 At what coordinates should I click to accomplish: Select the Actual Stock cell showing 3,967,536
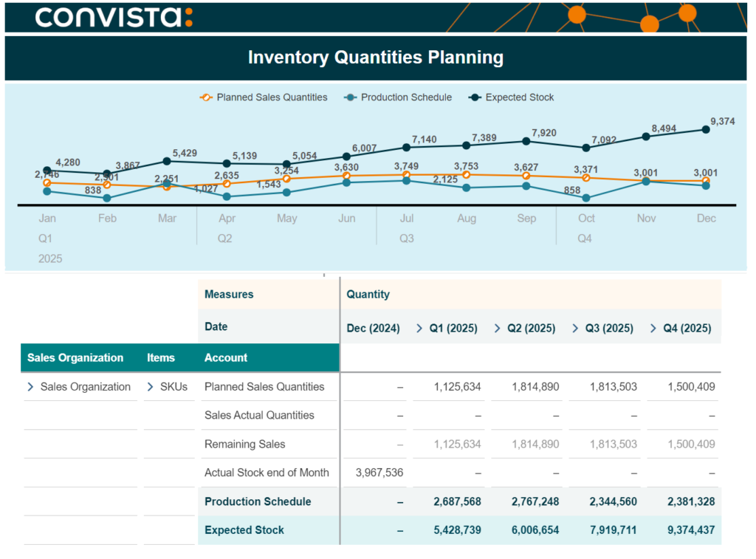click(379, 473)
